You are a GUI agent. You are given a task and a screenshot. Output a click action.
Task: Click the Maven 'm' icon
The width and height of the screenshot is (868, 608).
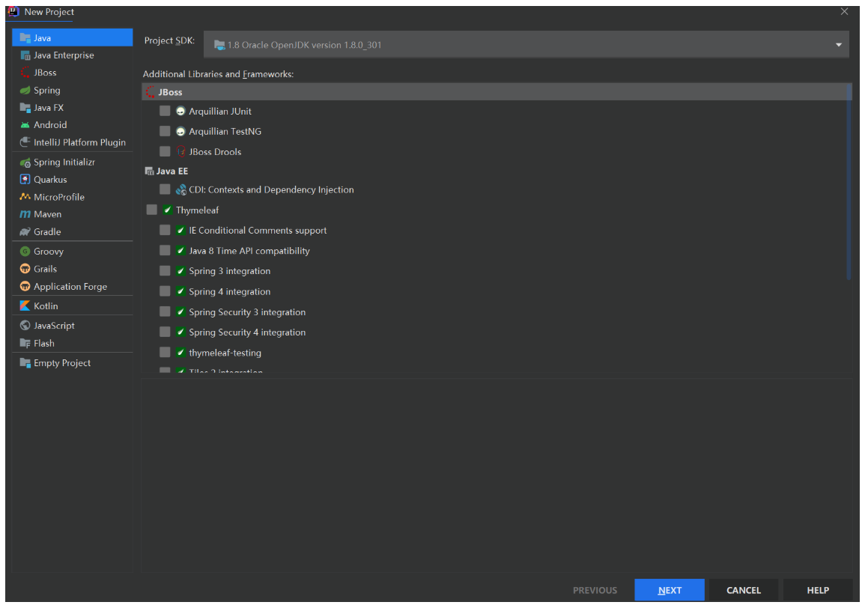point(25,214)
